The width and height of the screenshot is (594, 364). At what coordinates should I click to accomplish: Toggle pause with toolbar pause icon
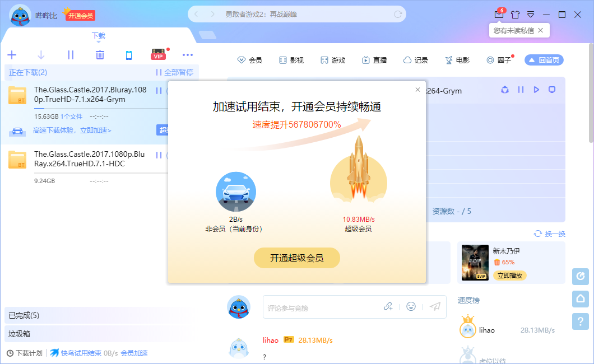70,55
